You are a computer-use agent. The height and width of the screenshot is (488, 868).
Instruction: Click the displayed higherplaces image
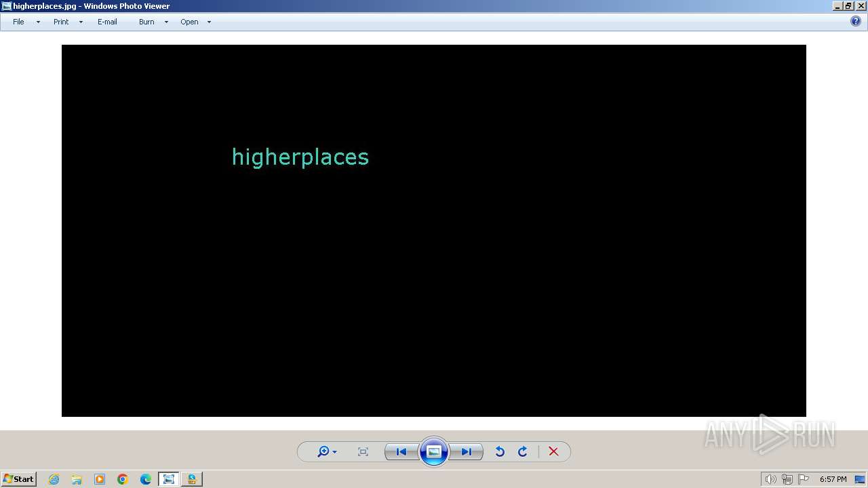click(434, 230)
